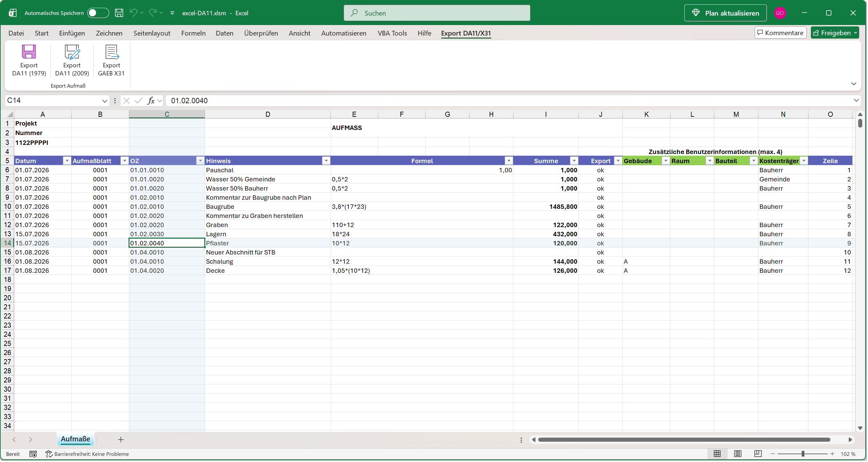Select cell containing 1485,800
This screenshot has height=462, width=868.
pos(546,207)
